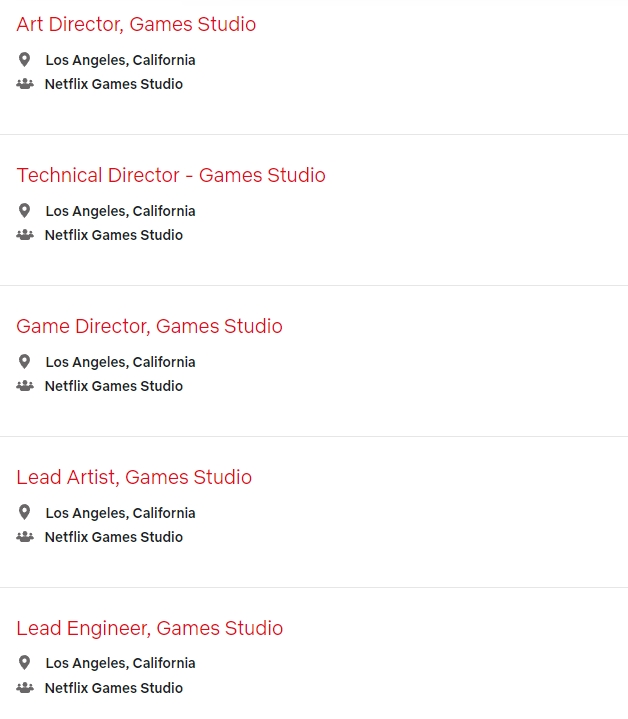Click team icon under Lead Artist listing
This screenshot has height=719, width=628.
click(x=25, y=537)
